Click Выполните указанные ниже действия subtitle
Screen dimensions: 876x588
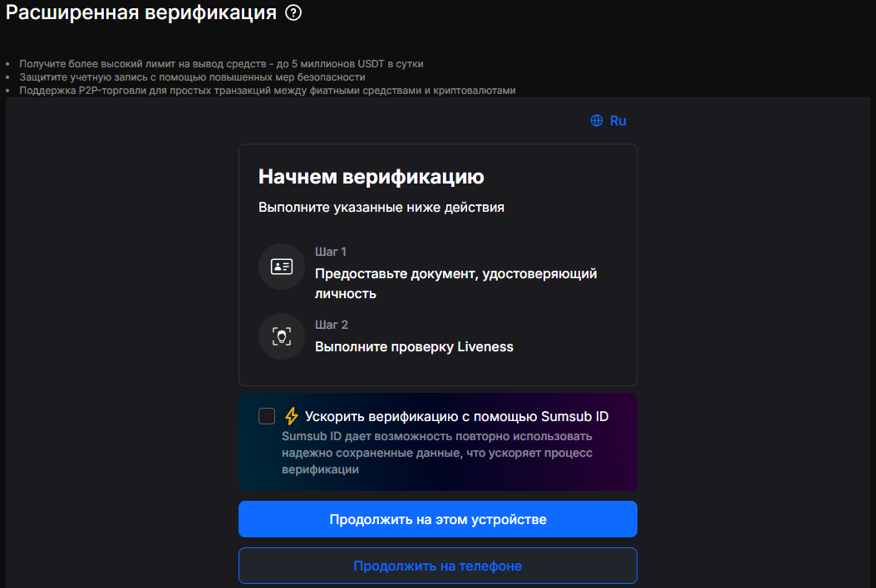pyautogui.click(x=381, y=207)
